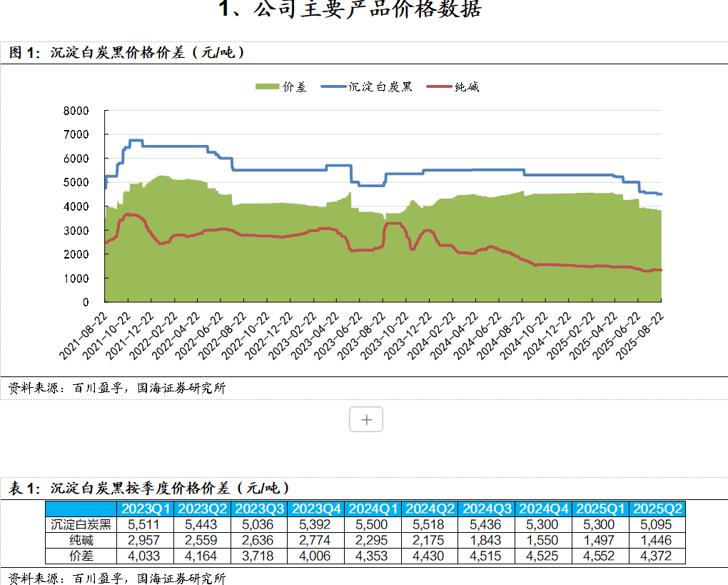Screen dimensions: 728x585
Task: Click the 2023-06-22 x-axis date label
Action: pos(338,336)
